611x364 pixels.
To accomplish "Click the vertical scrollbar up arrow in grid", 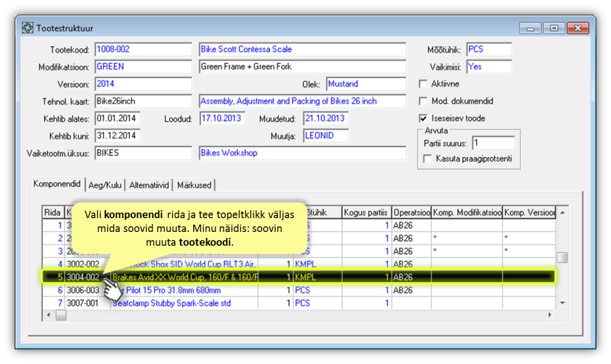I will (x=562, y=212).
